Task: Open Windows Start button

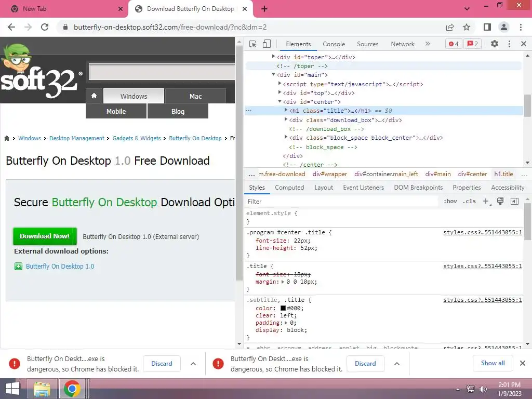Action: tap(12, 389)
